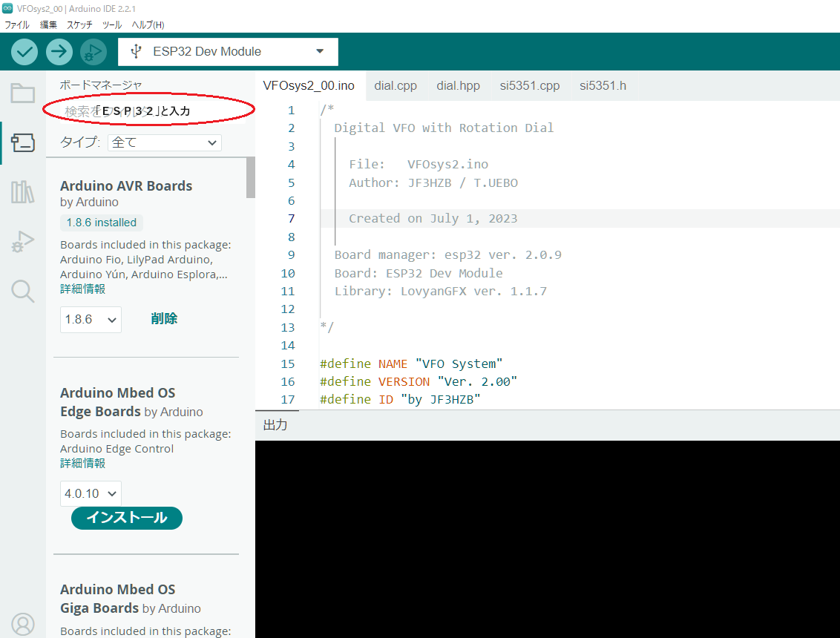Click code line "Created on July 1, 2023"
Screen dimensions: 840x638
tap(433, 219)
